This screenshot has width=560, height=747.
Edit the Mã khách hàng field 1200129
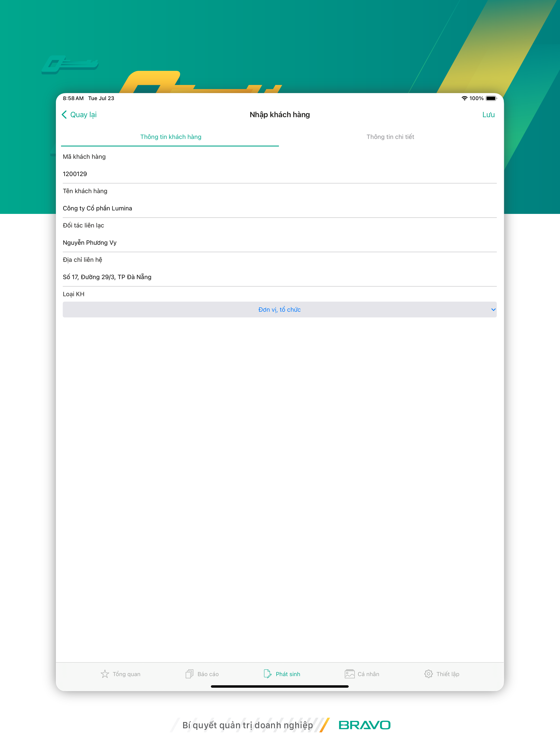(279, 174)
